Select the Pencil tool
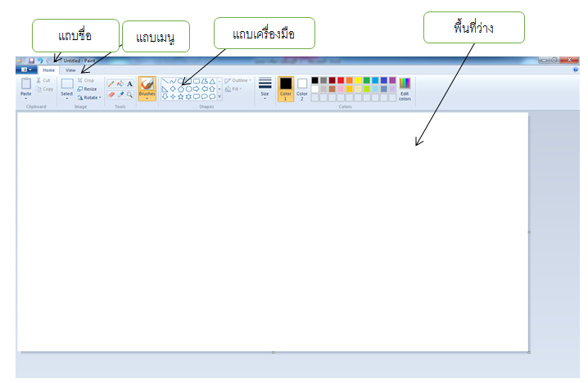 [x=111, y=83]
